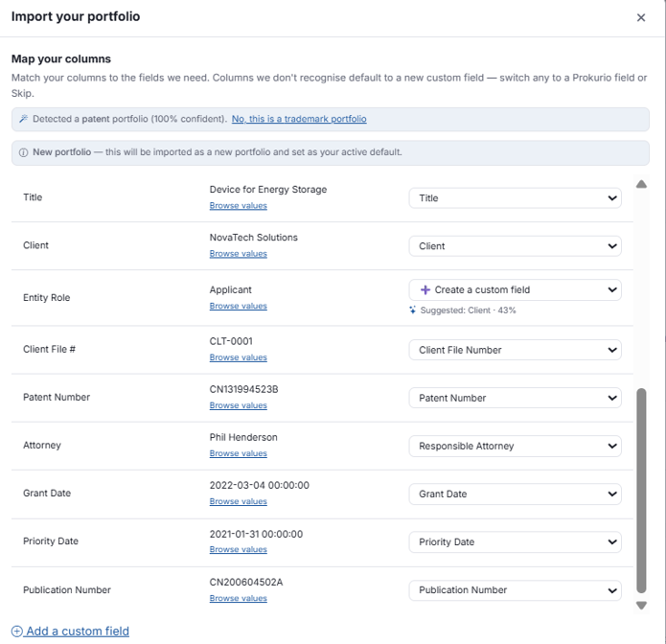
Task: Browse values for Priority Date column
Action: tap(239, 550)
